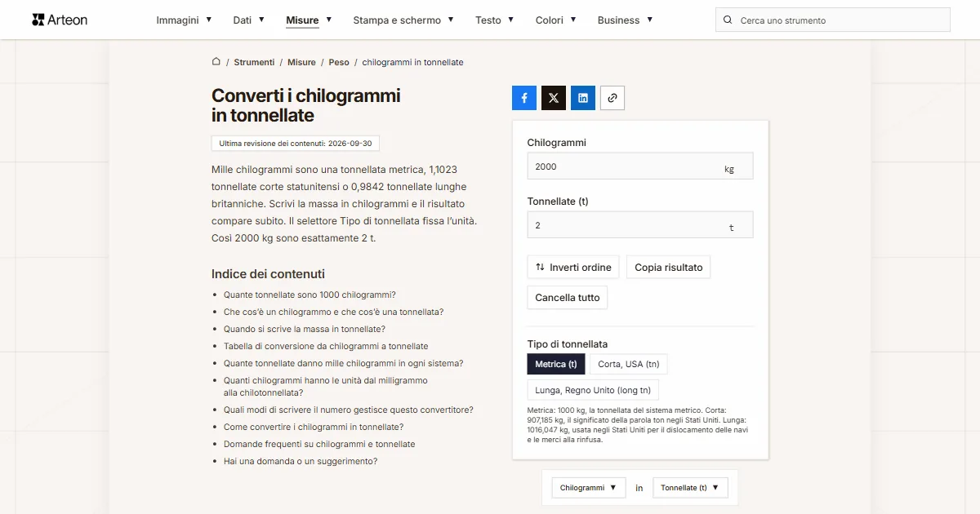Click the Copia risultato button
Viewport: 980px width, 514px height.
tap(669, 268)
